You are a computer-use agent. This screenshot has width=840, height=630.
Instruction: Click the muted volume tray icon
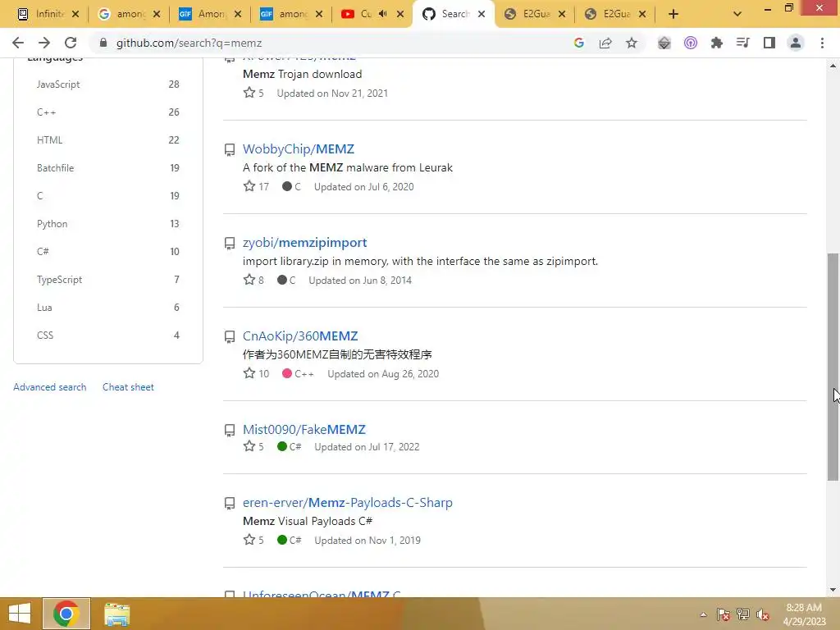(763, 614)
